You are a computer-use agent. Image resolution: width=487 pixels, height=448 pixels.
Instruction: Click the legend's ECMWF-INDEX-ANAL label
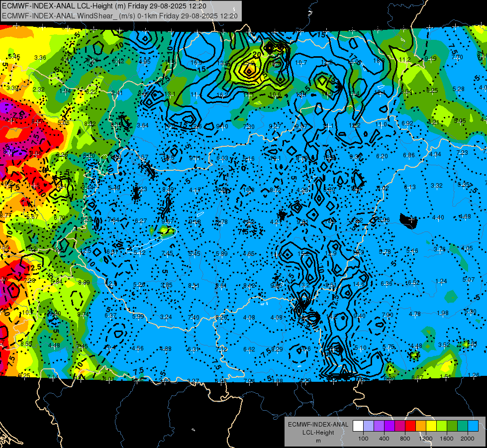pos(318,425)
